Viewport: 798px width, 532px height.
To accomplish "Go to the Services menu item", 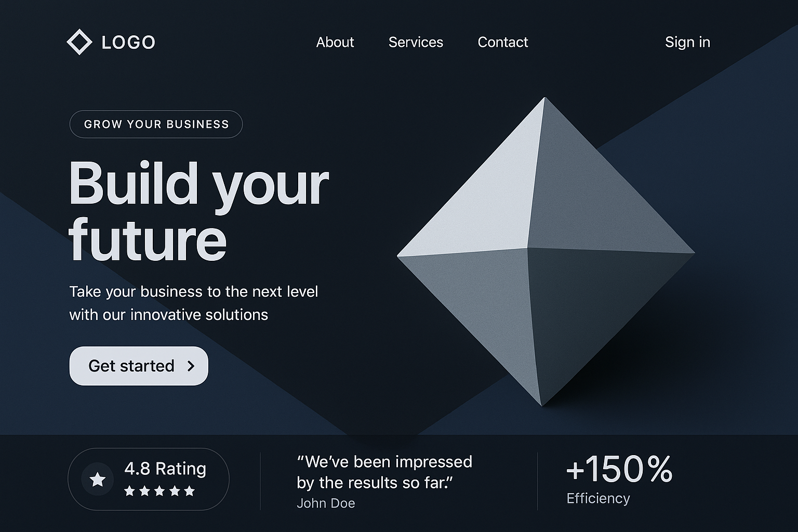I will (x=416, y=42).
